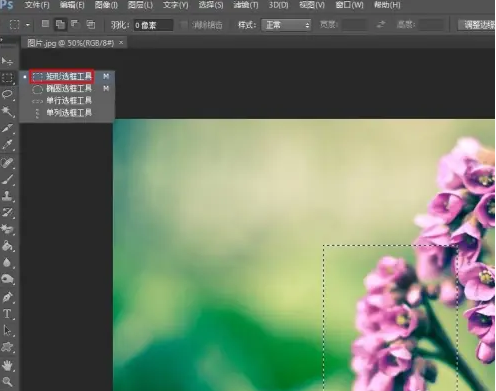The width and height of the screenshot is (496, 391).
Task: Select the Clone Stamp tool
Action: coord(7,196)
